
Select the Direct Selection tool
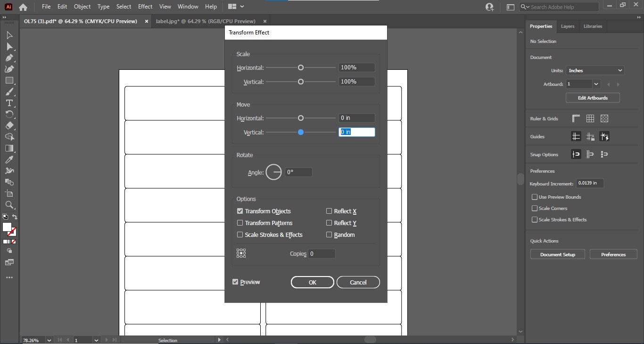[x=9, y=47]
